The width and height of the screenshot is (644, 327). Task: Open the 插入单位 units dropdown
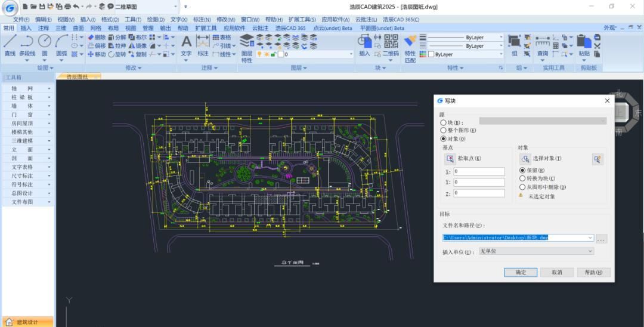pyautogui.click(x=536, y=251)
